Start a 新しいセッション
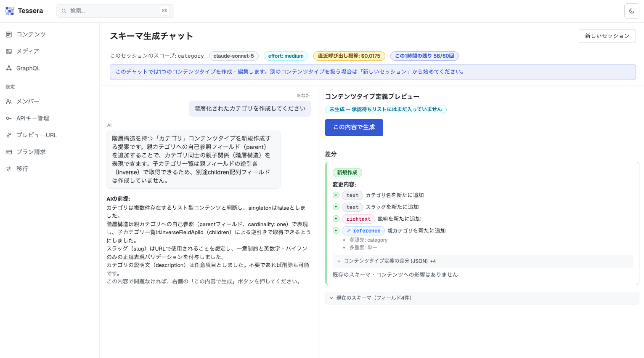644x358 pixels. (607, 36)
